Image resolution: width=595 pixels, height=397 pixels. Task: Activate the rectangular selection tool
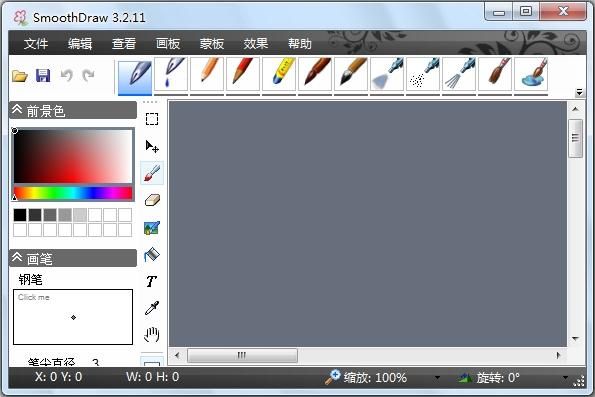coord(152,119)
